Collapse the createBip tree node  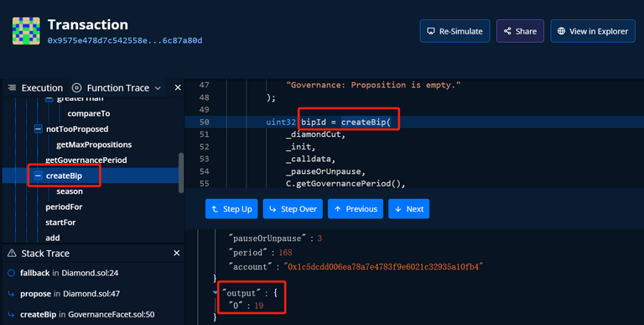click(x=39, y=176)
